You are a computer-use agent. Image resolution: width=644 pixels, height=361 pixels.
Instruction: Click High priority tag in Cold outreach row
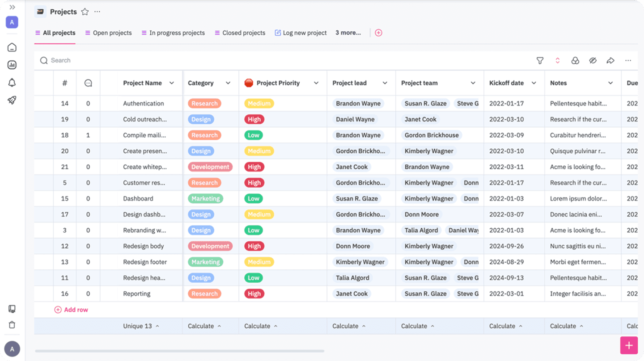click(x=254, y=119)
